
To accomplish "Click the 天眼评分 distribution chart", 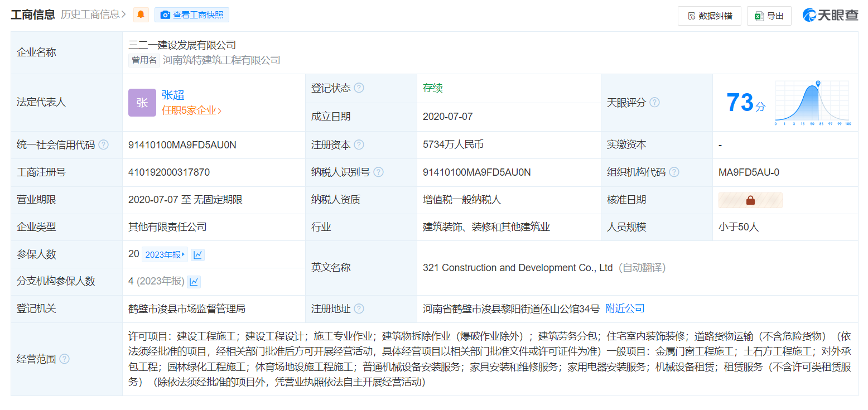I will (813, 103).
